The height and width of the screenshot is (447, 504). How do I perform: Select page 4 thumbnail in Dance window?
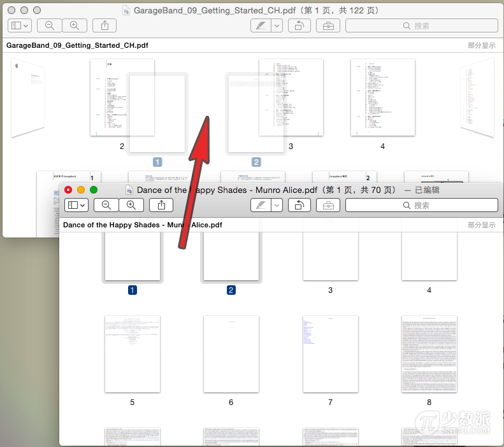point(429,256)
